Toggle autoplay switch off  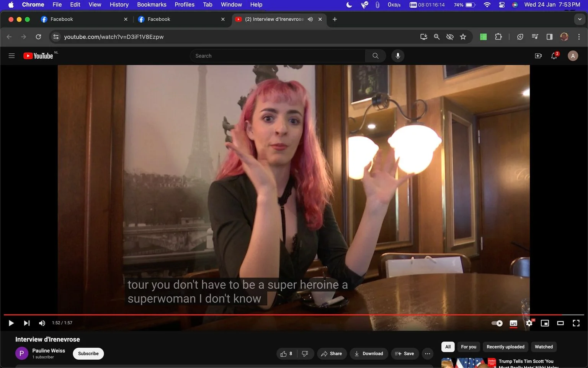pos(497,323)
